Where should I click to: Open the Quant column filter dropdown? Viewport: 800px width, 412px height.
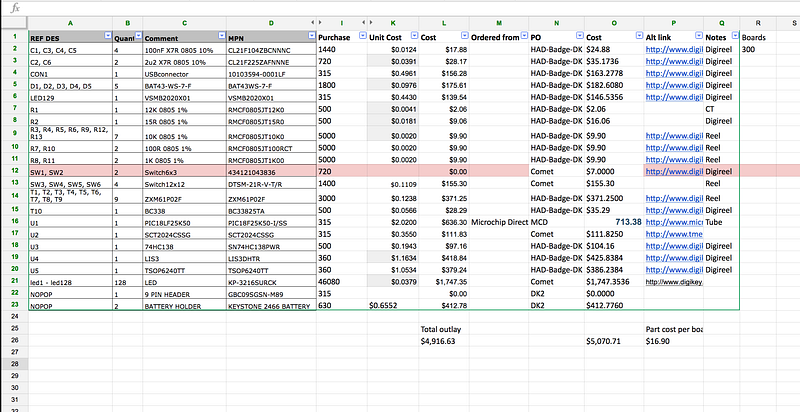tap(138, 36)
